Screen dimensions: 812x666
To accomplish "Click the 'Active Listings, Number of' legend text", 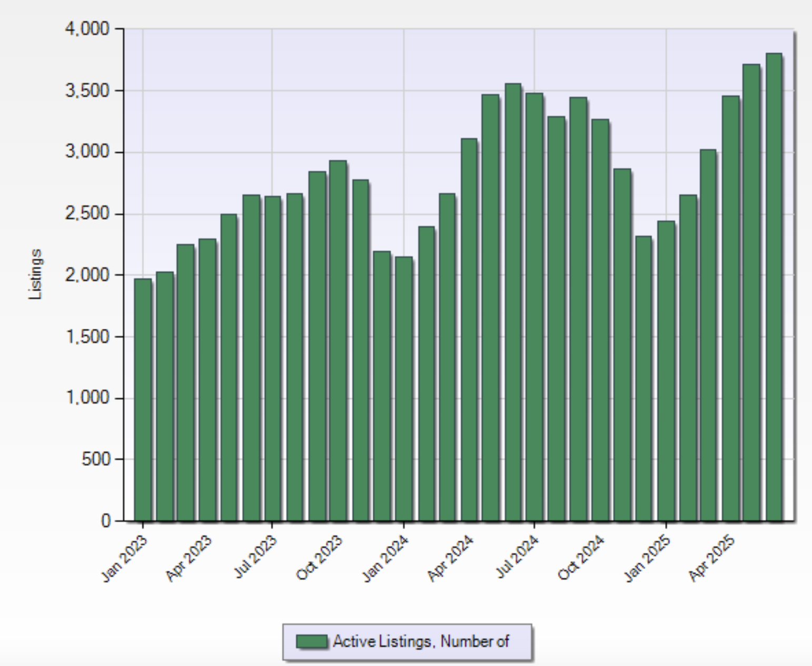I will click(421, 641).
